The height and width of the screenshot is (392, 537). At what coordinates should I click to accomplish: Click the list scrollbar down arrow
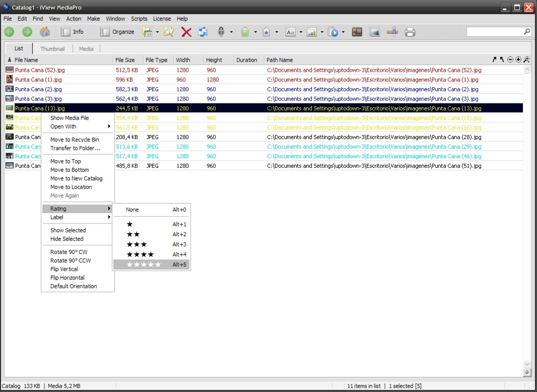(x=527, y=364)
